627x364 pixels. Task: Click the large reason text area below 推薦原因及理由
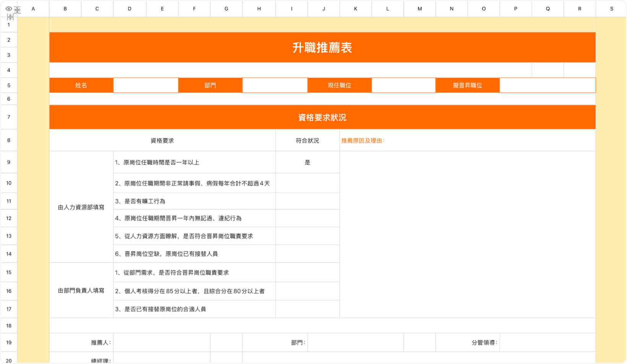pyautogui.click(x=468, y=234)
